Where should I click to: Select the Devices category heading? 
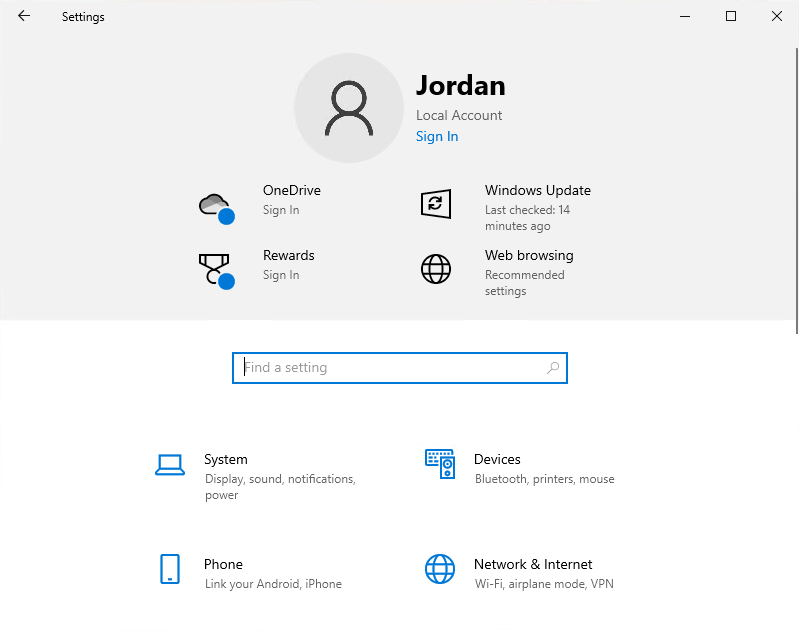click(497, 460)
